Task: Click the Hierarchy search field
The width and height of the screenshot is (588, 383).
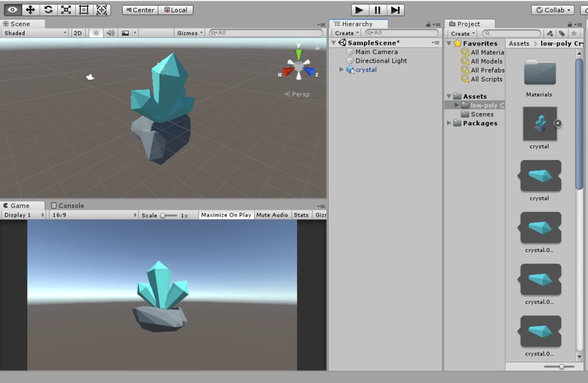Action: (x=401, y=33)
